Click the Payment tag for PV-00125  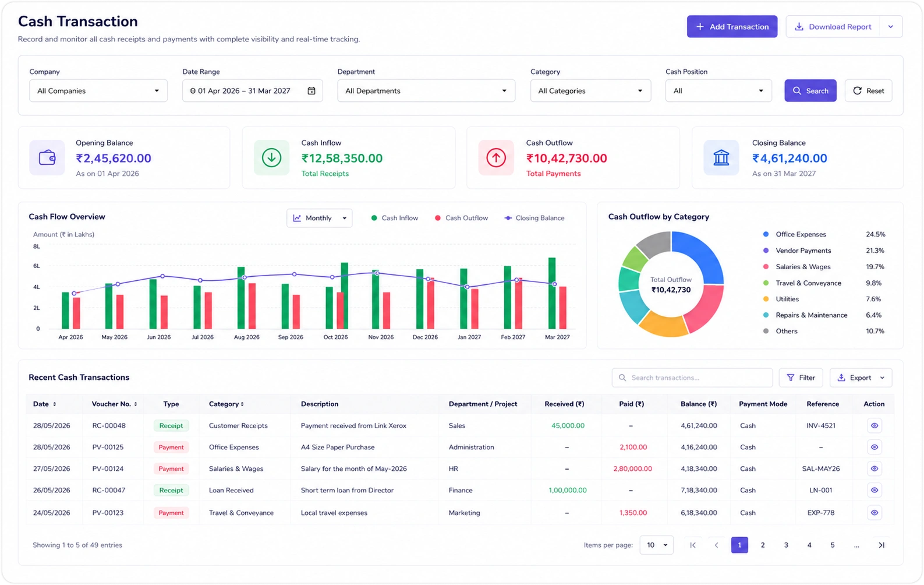pyautogui.click(x=171, y=447)
